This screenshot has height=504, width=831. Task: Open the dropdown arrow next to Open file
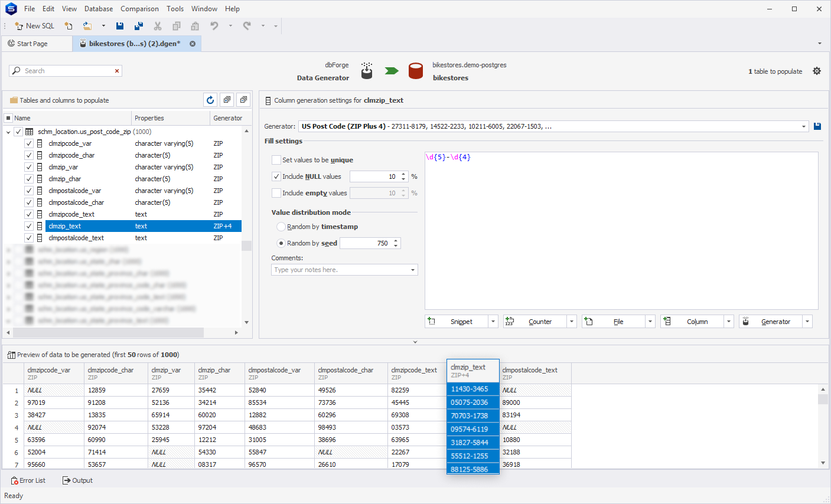pyautogui.click(x=103, y=26)
